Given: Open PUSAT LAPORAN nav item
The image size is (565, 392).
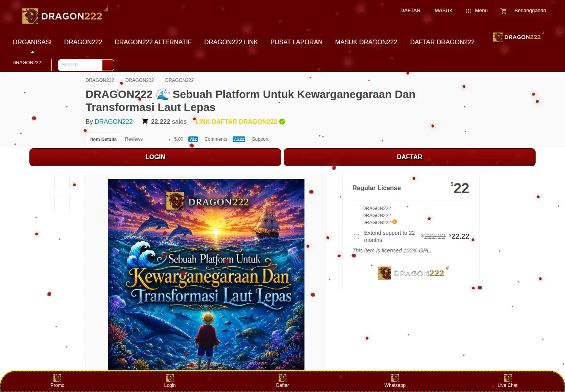Looking at the screenshot, I should [x=296, y=42].
